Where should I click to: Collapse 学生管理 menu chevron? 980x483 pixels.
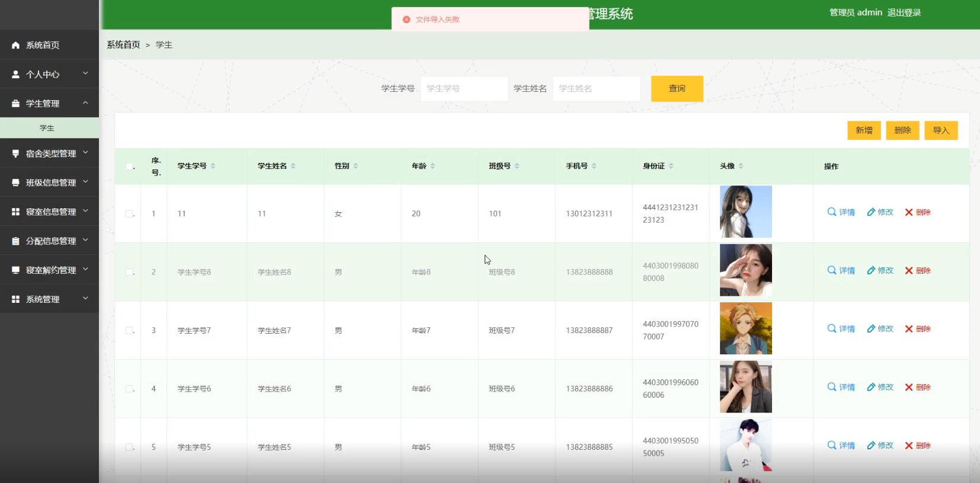[x=85, y=103]
